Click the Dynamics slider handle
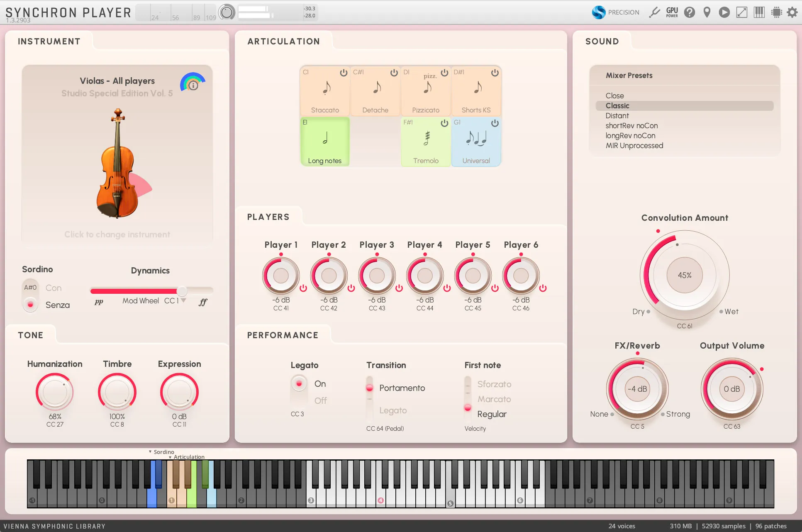Viewport: 802px width, 532px height. [x=182, y=291]
